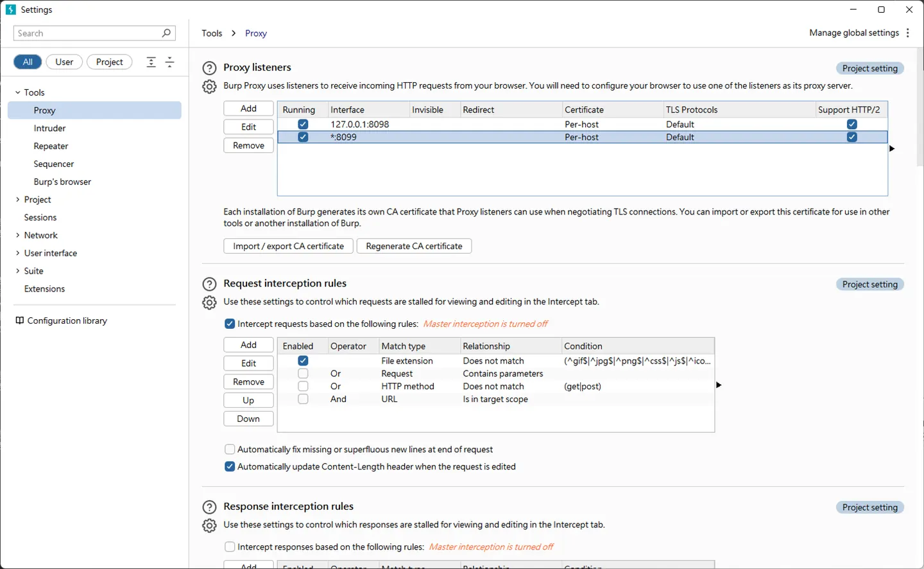The width and height of the screenshot is (924, 569).
Task: Expand the Suite tree node
Action: click(x=18, y=271)
